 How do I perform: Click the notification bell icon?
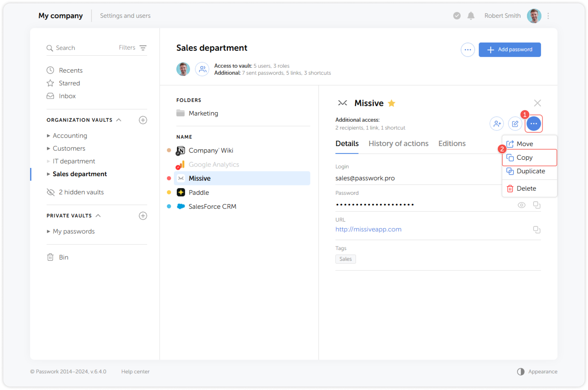471,16
